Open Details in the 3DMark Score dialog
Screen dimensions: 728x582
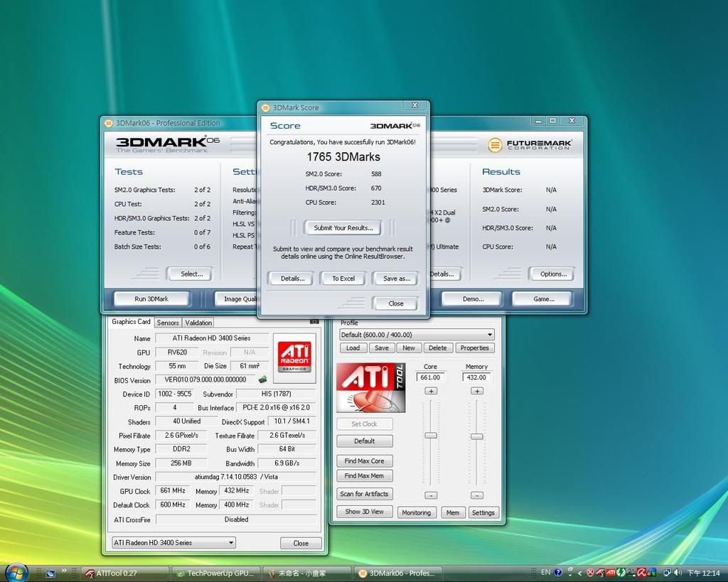tap(292, 279)
